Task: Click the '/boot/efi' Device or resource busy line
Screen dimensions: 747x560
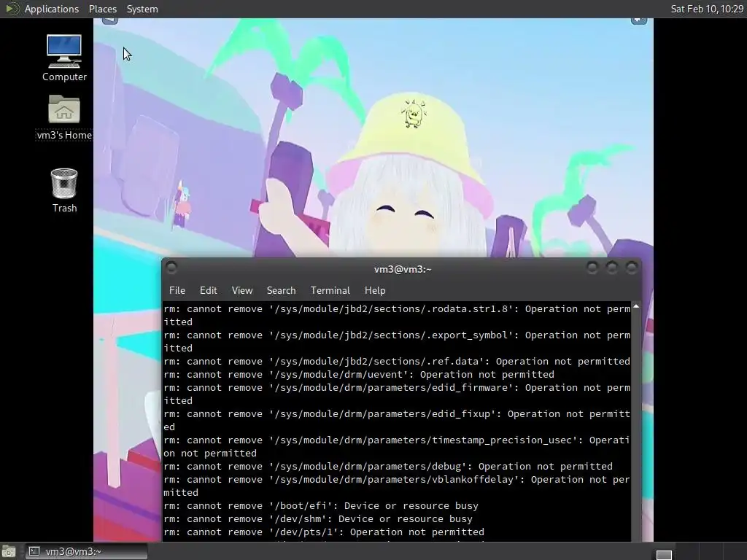Action: click(321, 506)
